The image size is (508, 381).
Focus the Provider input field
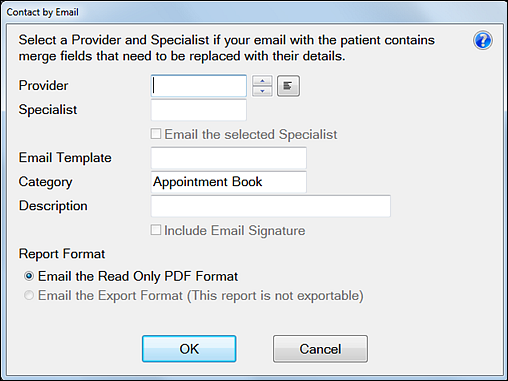point(199,86)
